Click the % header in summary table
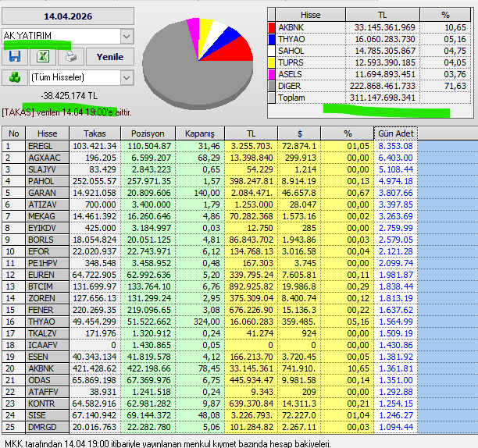Viewport: 478px width, 448px height. 445,15
